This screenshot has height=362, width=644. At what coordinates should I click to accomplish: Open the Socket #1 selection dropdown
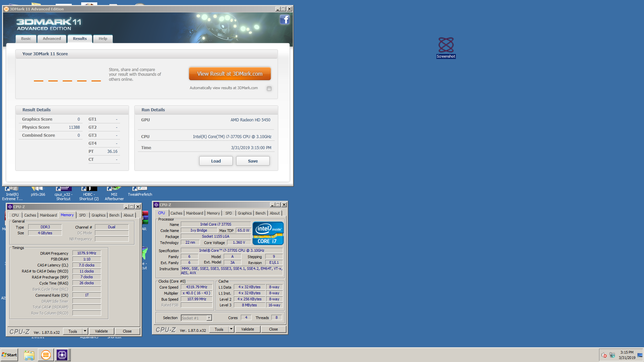point(209,318)
